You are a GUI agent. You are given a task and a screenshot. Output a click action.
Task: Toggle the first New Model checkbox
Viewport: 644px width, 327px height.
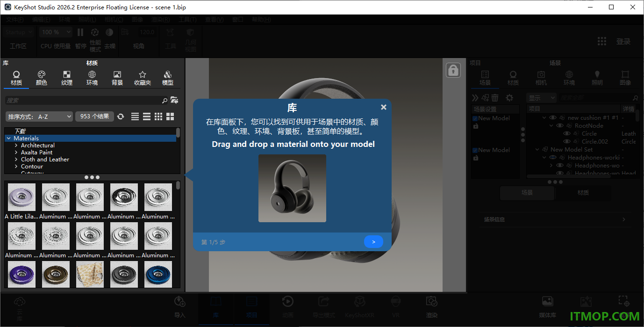point(475,118)
